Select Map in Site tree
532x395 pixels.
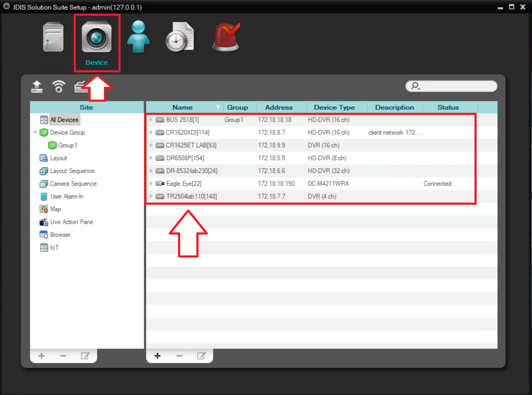pos(55,209)
